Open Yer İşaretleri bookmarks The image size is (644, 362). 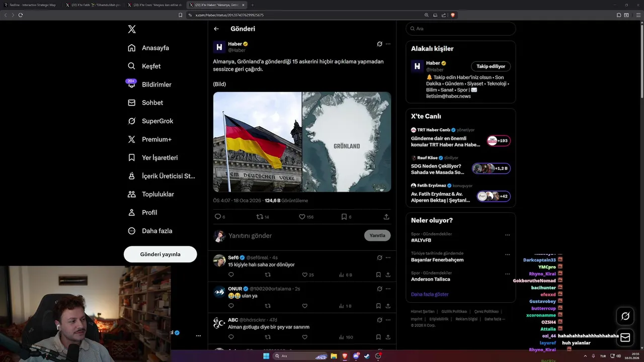point(152,157)
